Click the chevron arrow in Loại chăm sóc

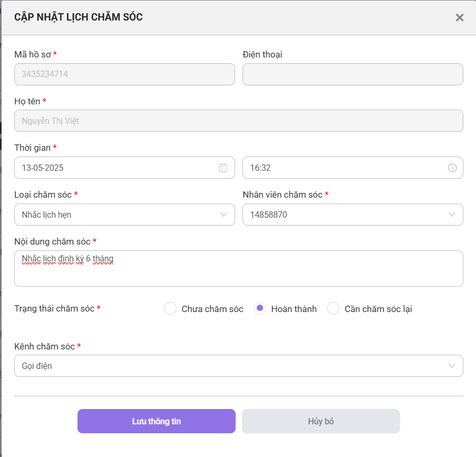[x=224, y=215]
